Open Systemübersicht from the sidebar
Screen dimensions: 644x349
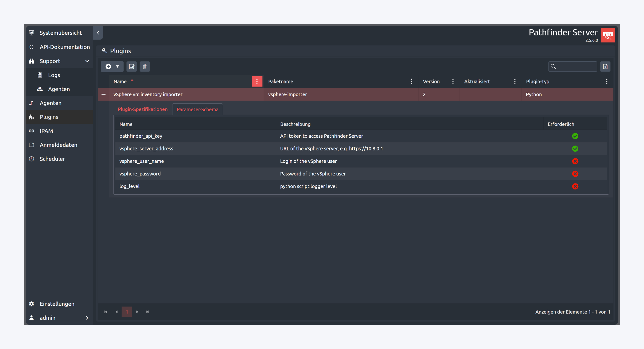[61, 33]
